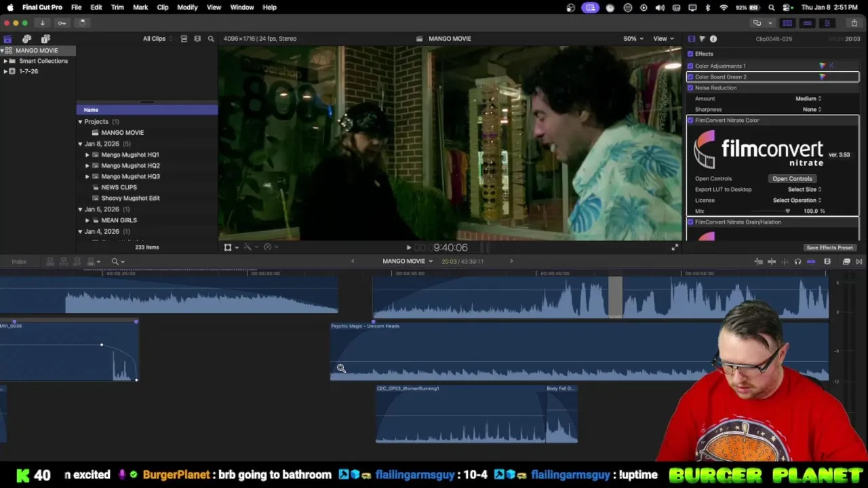Click FilmConvert Open Controls button
The image size is (868, 488).
click(792, 178)
